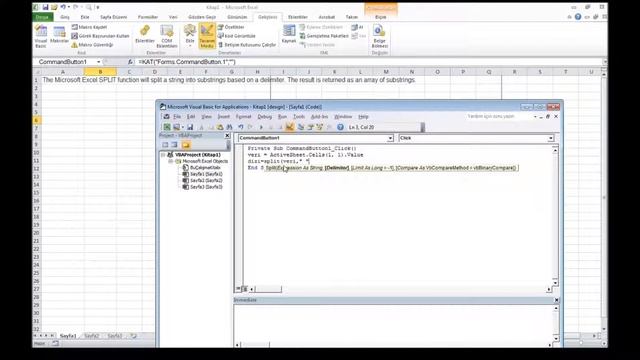The height and width of the screenshot is (360, 640).
Task: Click Toggle Folders in the Project pane
Action: coord(186,145)
